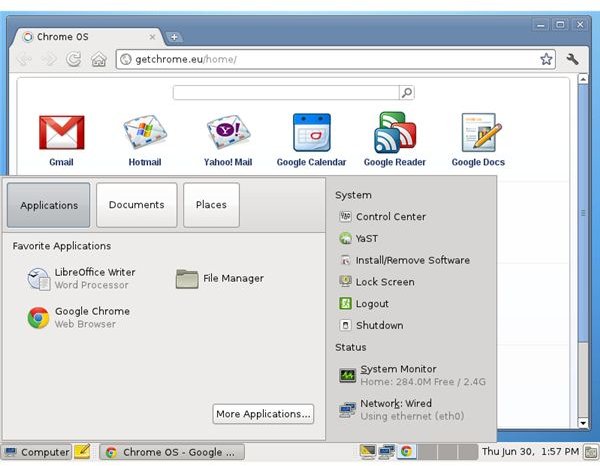Image resolution: width=600 pixels, height=466 pixels.
Task: Open the Google Reader text link
Action: [x=395, y=162]
